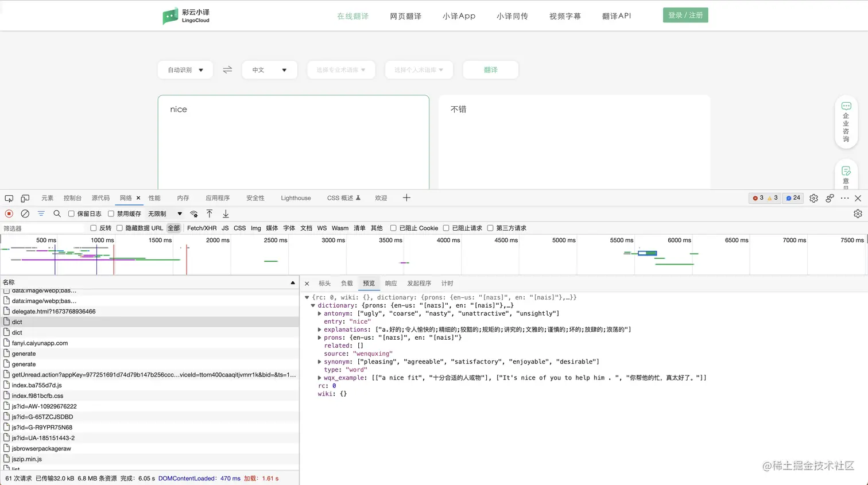
Task: Open the 选择专业术语库 dropdown
Action: pyautogui.click(x=341, y=69)
